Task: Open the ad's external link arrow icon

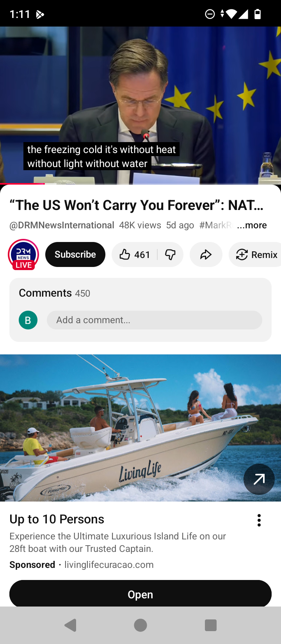Action: point(259,479)
